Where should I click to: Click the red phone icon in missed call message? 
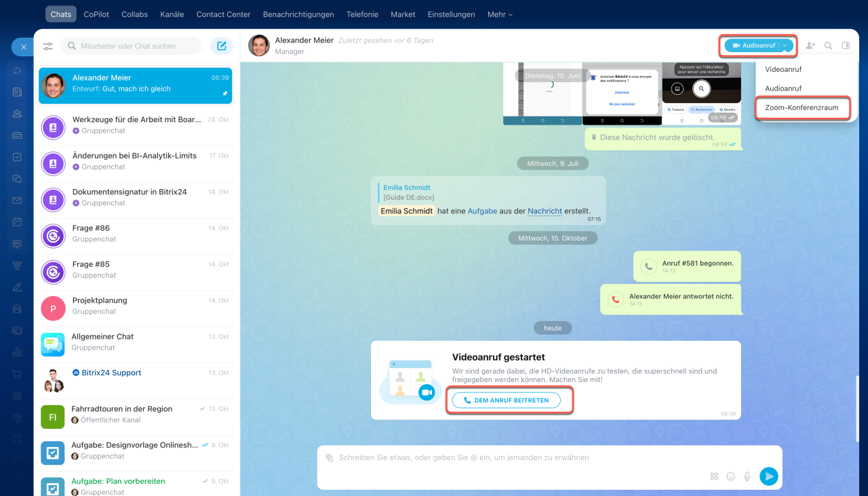[615, 299]
